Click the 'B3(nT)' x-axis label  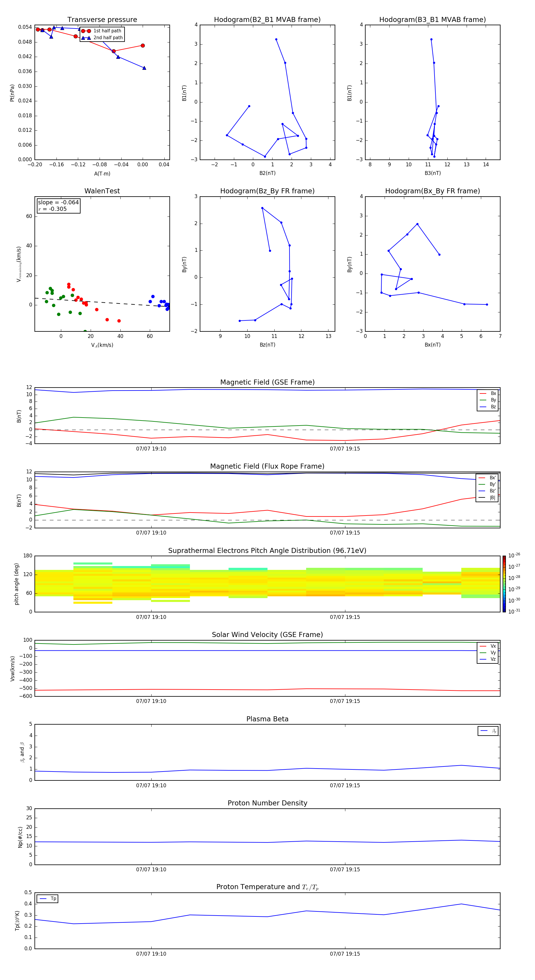(432, 173)
